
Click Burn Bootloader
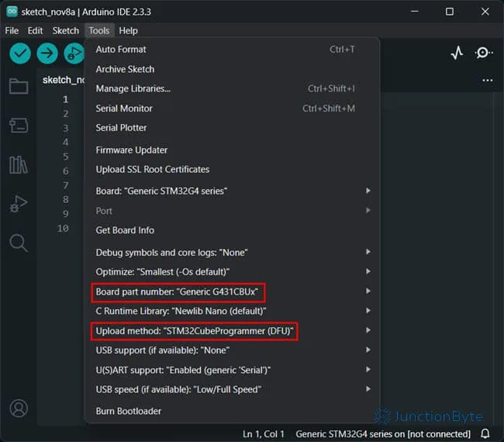point(232,411)
